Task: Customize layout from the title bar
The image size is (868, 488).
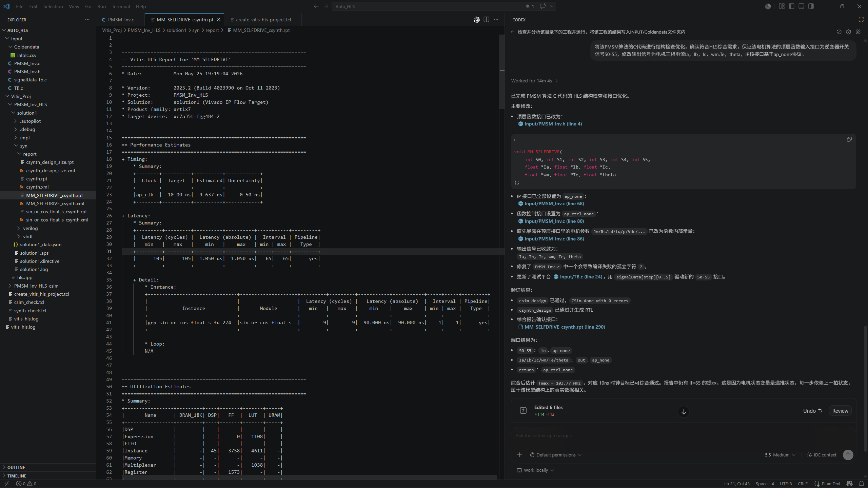Action: pyautogui.click(x=782, y=6)
